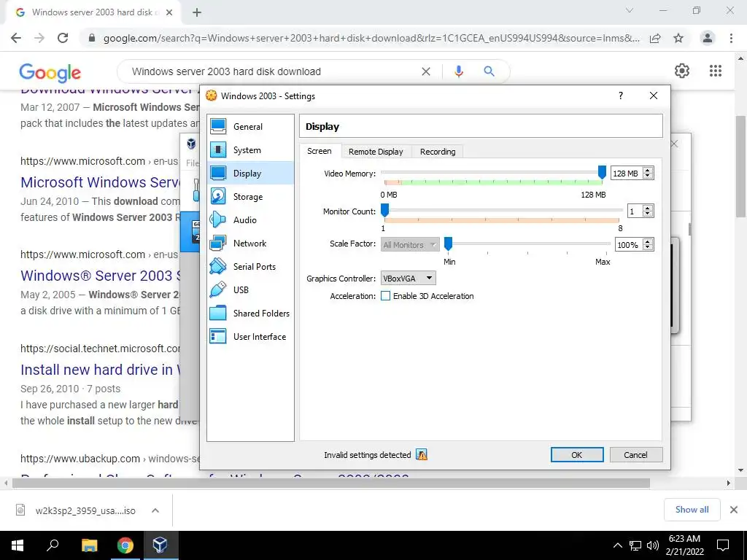The image size is (747, 560).
Task: Select the Windows server 2003 browser tab
Action: coord(93,12)
